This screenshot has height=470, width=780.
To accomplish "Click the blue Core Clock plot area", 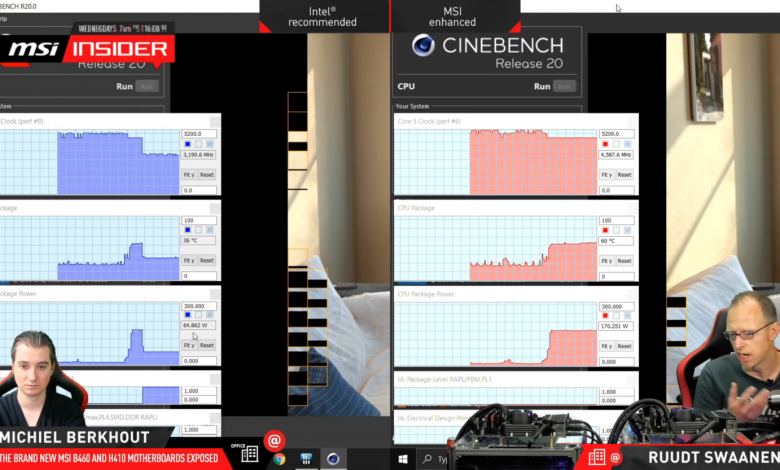I will coord(90,162).
